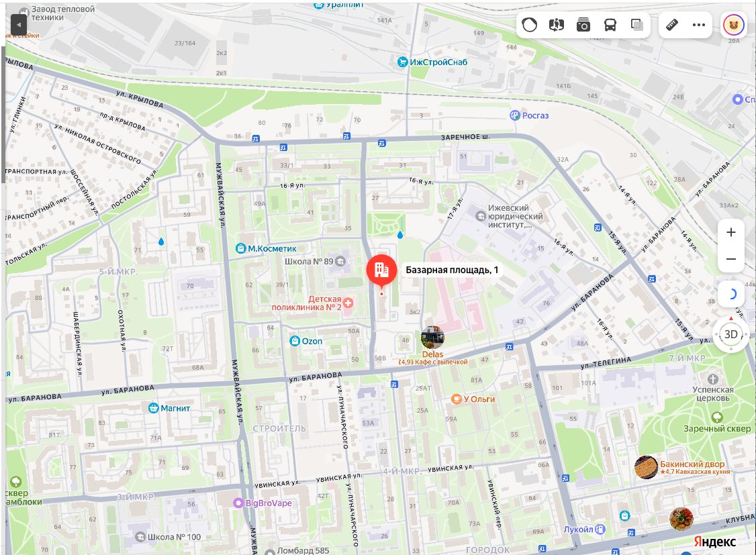Zoom in with the plus button
The width and height of the screenshot is (756, 555).
coord(731,232)
